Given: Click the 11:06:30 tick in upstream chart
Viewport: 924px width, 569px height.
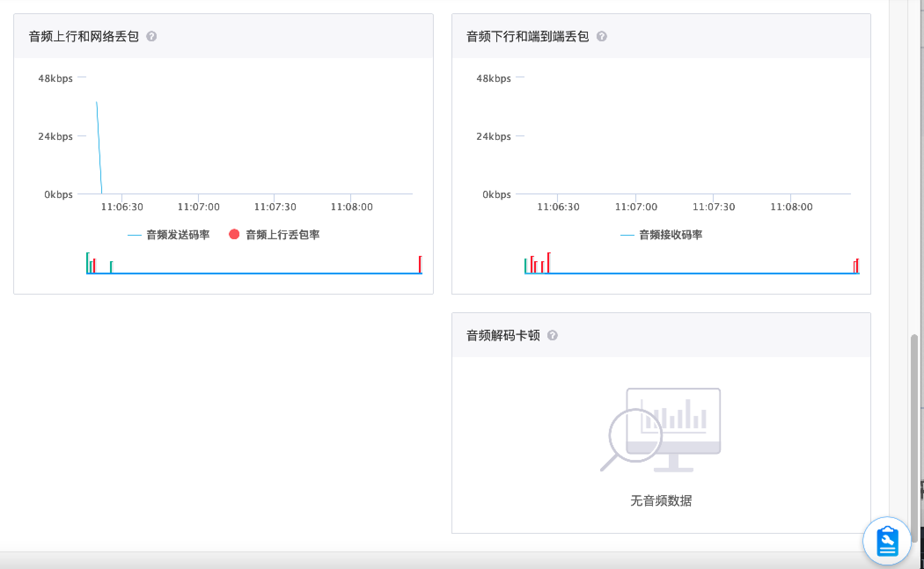Looking at the screenshot, I should pos(122,207).
